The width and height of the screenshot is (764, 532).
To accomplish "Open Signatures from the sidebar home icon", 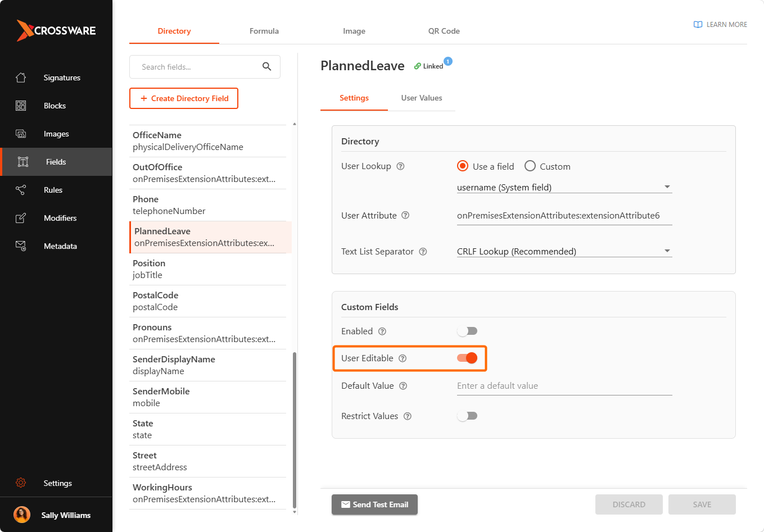I will point(21,78).
